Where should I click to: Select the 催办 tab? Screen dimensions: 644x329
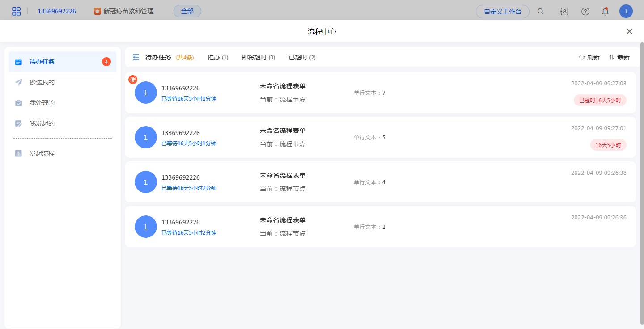[217, 57]
